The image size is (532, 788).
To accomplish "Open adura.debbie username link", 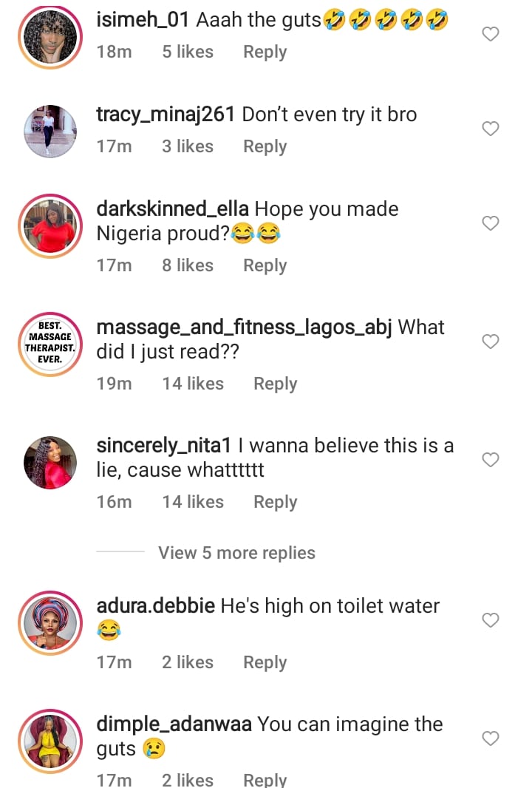I will pos(156,606).
